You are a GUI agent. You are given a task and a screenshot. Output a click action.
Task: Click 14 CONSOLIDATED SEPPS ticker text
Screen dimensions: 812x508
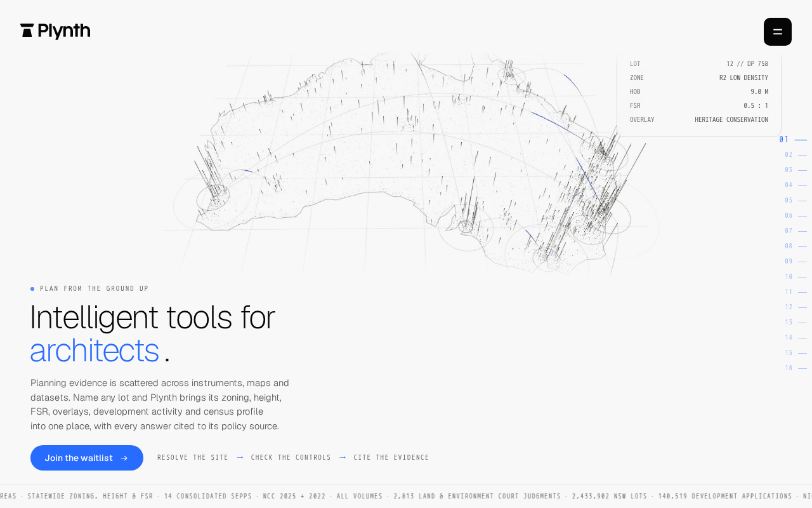point(208,497)
